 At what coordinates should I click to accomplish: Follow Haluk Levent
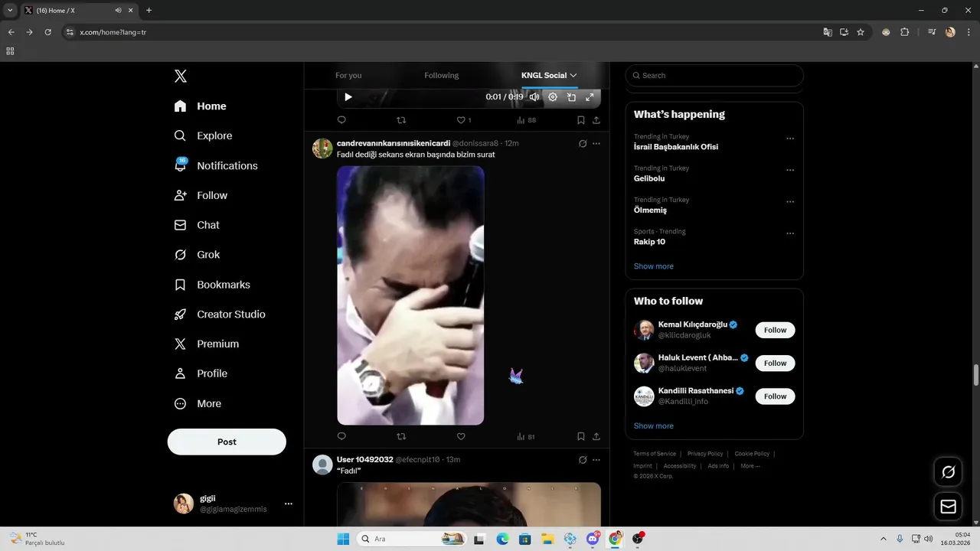point(775,363)
